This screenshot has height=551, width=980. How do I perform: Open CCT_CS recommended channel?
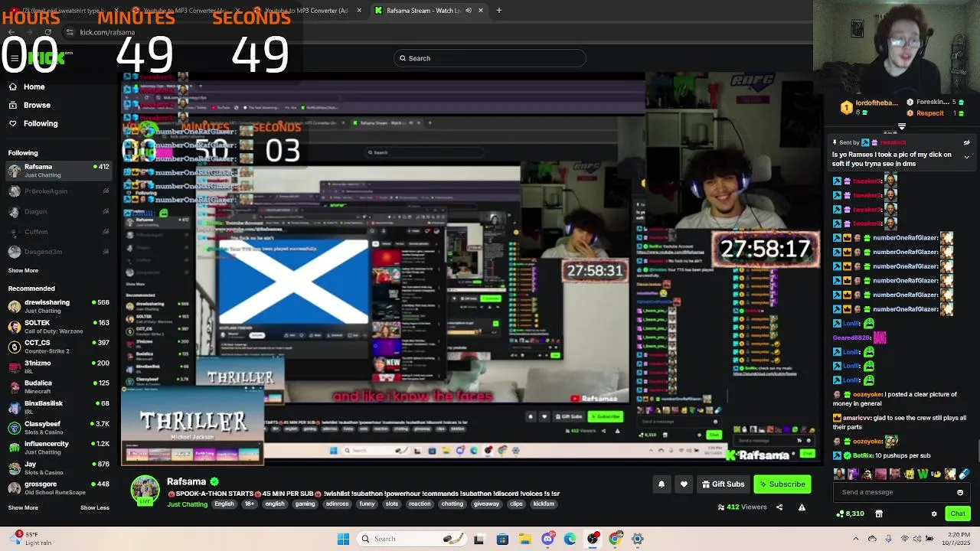tap(57, 347)
